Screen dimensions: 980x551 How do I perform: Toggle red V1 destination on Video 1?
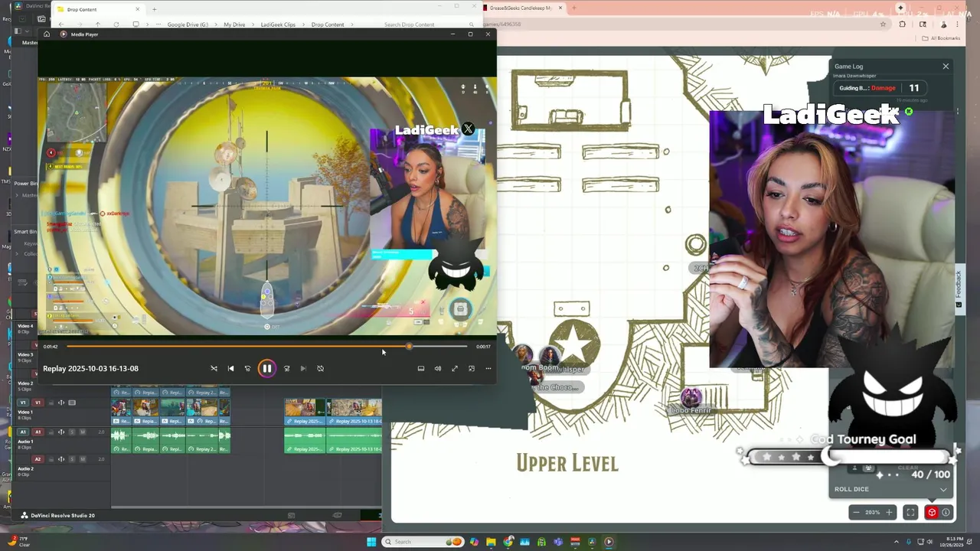tap(38, 403)
